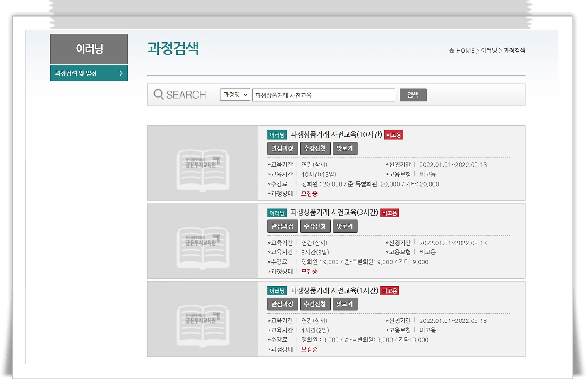Image resolution: width=588 pixels, height=379 pixels.
Task: Open course title 파생상품거래 사전교육(1시간)
Action: click(x=334, y=290)
